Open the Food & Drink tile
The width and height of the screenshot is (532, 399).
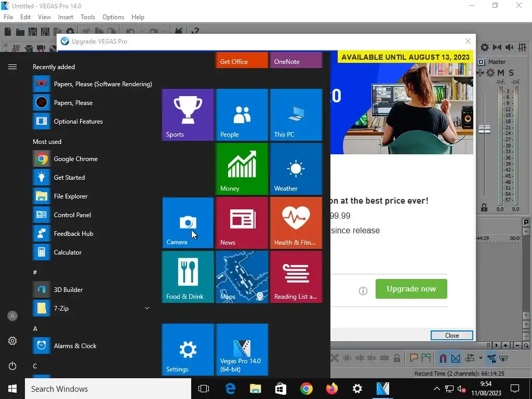point(188,276)
